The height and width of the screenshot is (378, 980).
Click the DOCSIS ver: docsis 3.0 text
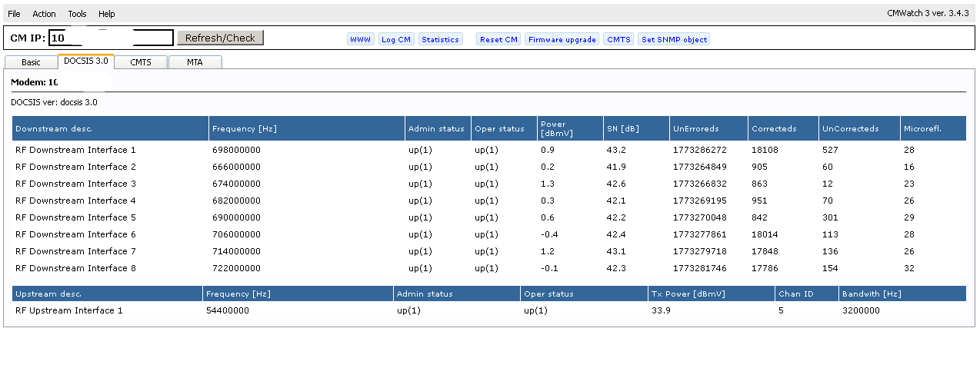[54, 101]
